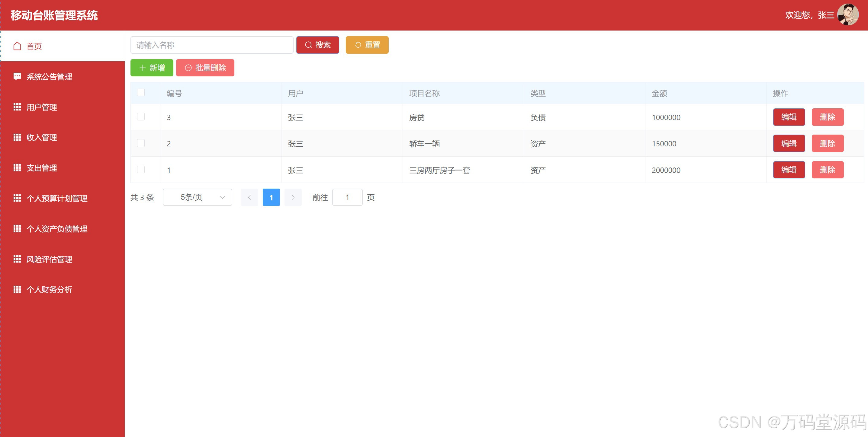Screen dimensions: 868x437
Task: Open the 5条/页 page size dropdown
Action: (x=198, y=197)
